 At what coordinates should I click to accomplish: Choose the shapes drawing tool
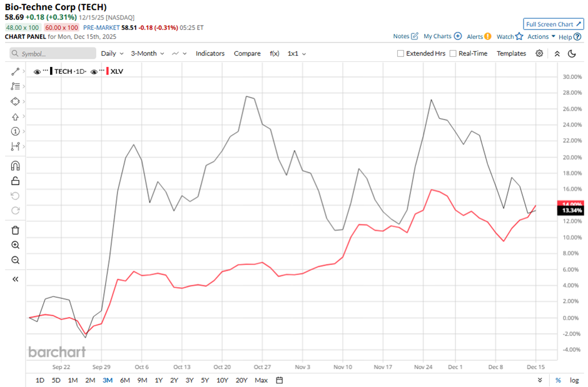(x=16, y=101)
